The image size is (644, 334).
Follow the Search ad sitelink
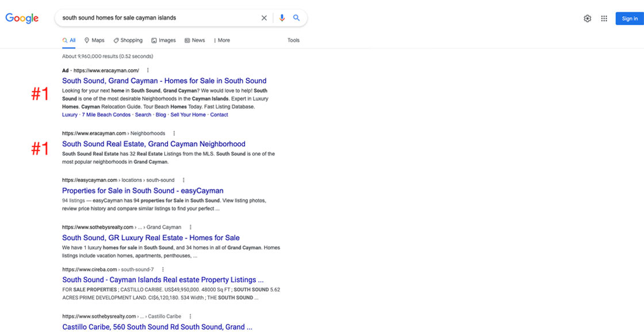point(143,115)
